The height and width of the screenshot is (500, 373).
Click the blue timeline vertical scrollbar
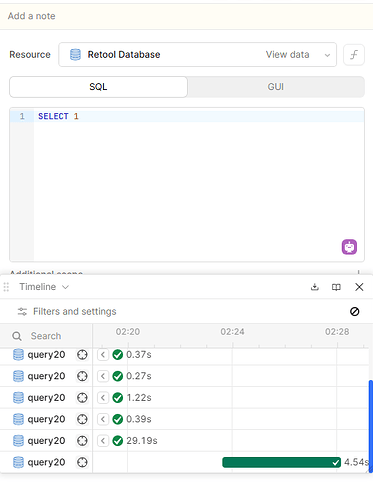[x=371, y=426]
